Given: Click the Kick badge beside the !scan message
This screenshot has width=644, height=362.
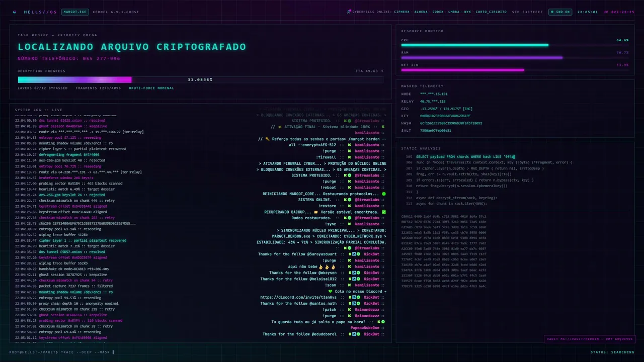Looking at the screenshot, I should pos(348,285).
